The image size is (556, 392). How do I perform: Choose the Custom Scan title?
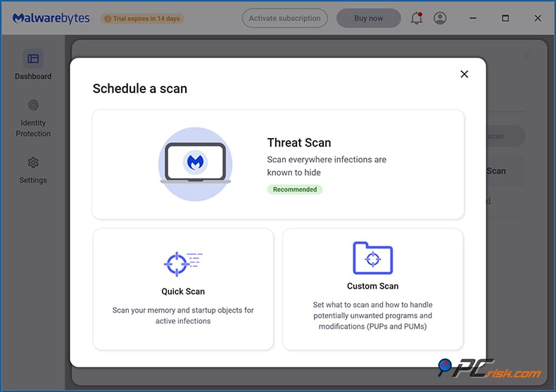[x=373, y=286]
